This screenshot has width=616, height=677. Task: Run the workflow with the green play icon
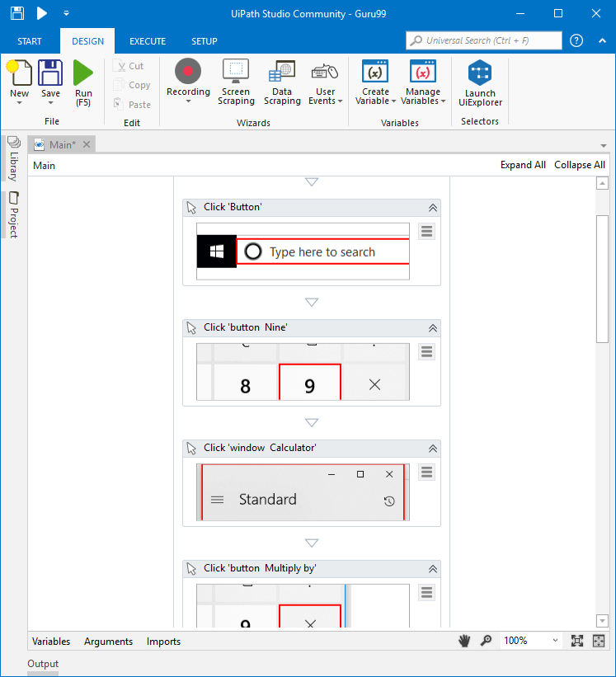83,82
